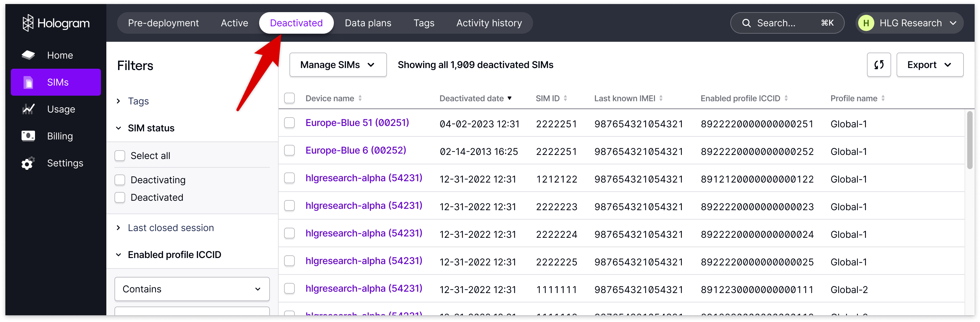Image resolution: width=980 pixels, height=322 pixels.
Task: Select the SIMs sidebar icon
Action: [28, 82]
